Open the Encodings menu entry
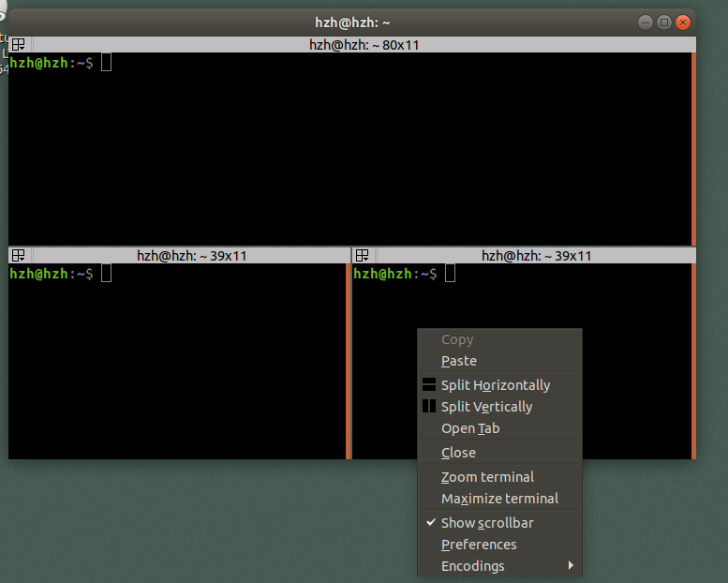The image size is (728, 583). (x=499, y=566)
